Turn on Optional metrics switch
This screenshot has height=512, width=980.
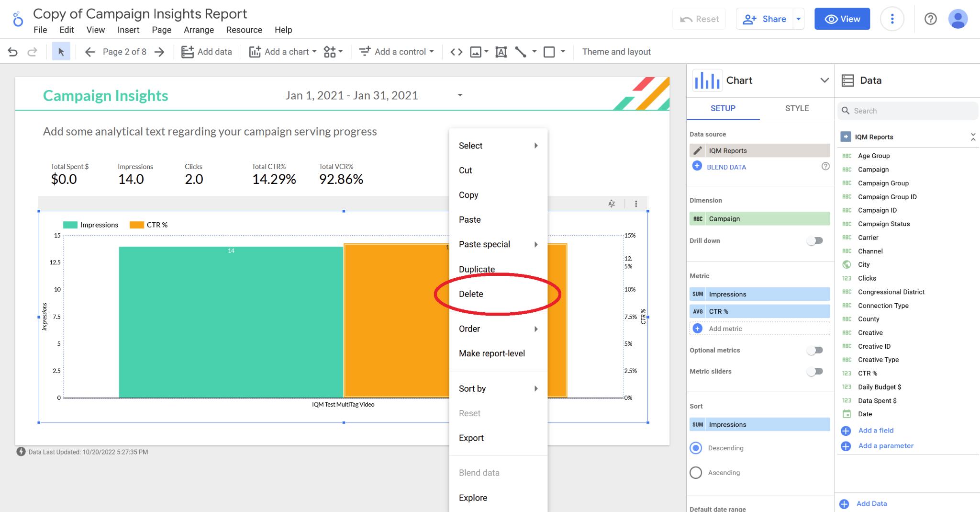[814, 350]
